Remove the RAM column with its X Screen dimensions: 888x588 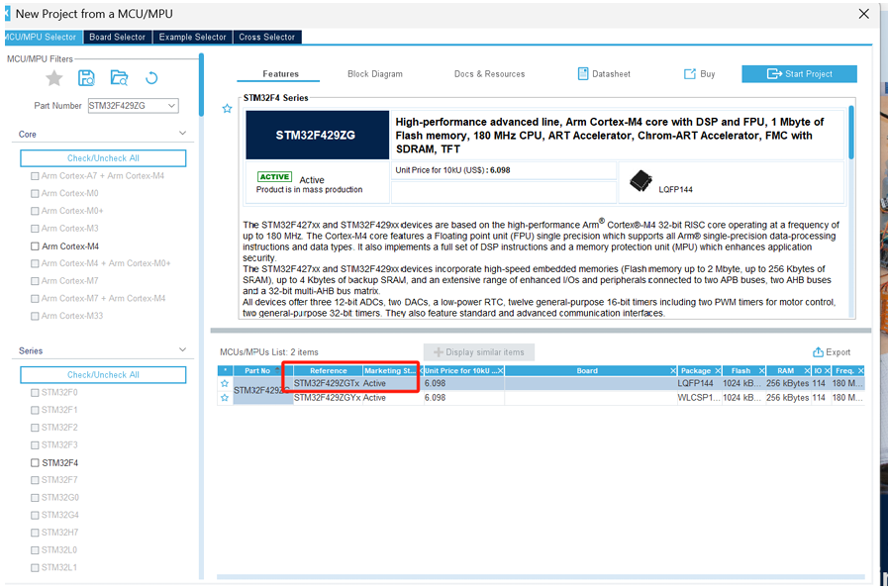point(807,370)
